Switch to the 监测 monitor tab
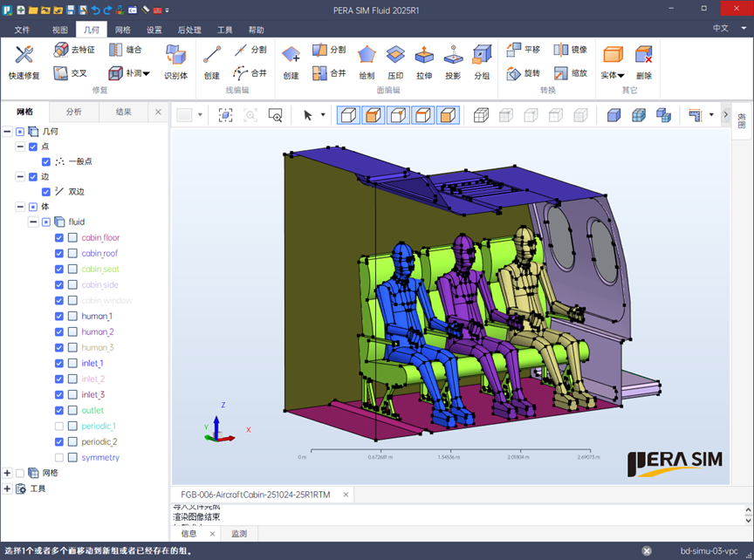Image resolution: width=754 pixels, height=560 pixels. click(238, 533)
